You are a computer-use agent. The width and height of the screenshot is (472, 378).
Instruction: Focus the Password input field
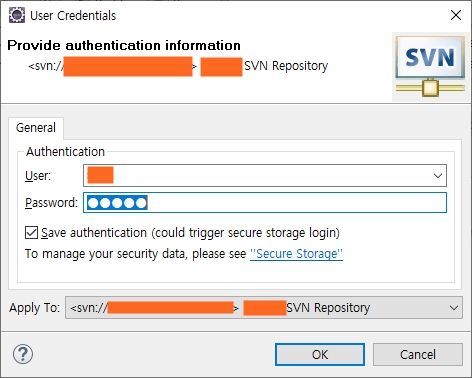pos(265,203)
